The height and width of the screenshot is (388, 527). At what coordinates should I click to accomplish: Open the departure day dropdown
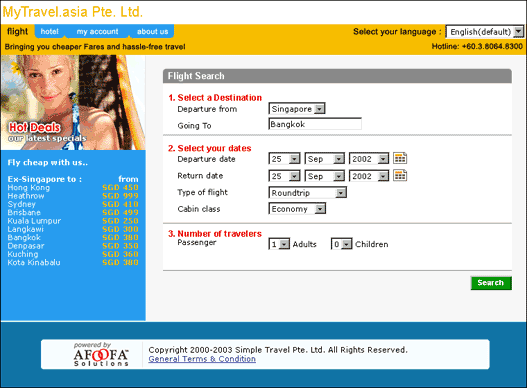click(284, 159)
